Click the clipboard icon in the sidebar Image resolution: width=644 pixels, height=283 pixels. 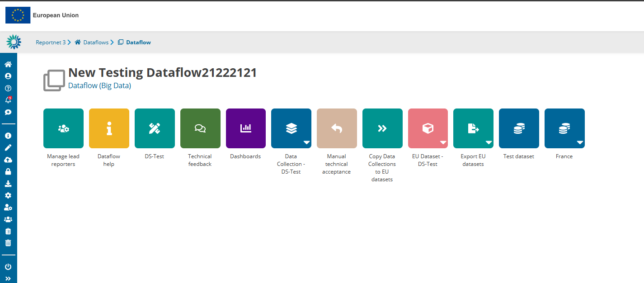8,231
